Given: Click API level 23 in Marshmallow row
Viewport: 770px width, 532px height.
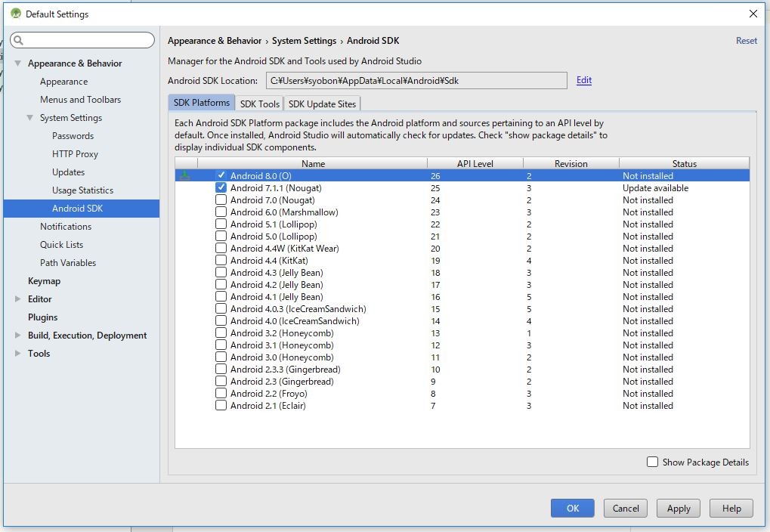Looking at the screenshot, I should (x=435, y=212).
